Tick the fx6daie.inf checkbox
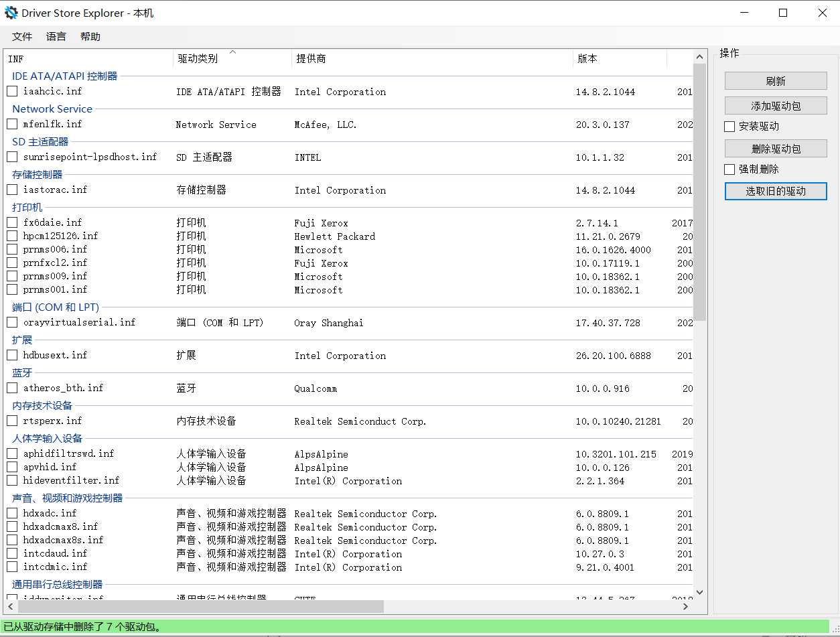Viewport: 840px width, 637px height. point(12,222)
